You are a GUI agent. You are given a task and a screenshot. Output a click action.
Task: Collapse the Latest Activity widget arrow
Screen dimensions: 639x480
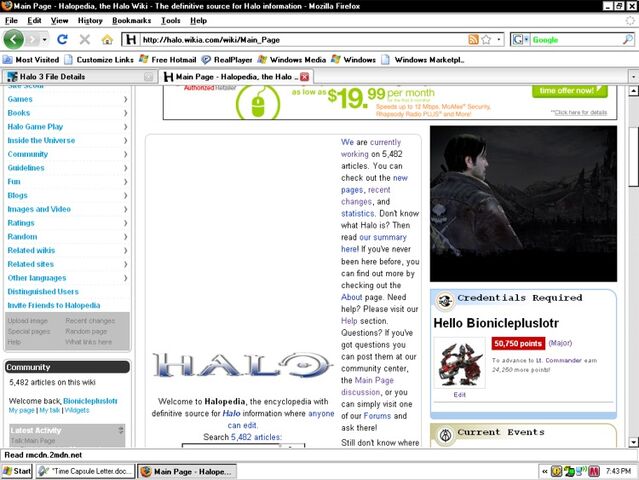(x=121, y=430)
